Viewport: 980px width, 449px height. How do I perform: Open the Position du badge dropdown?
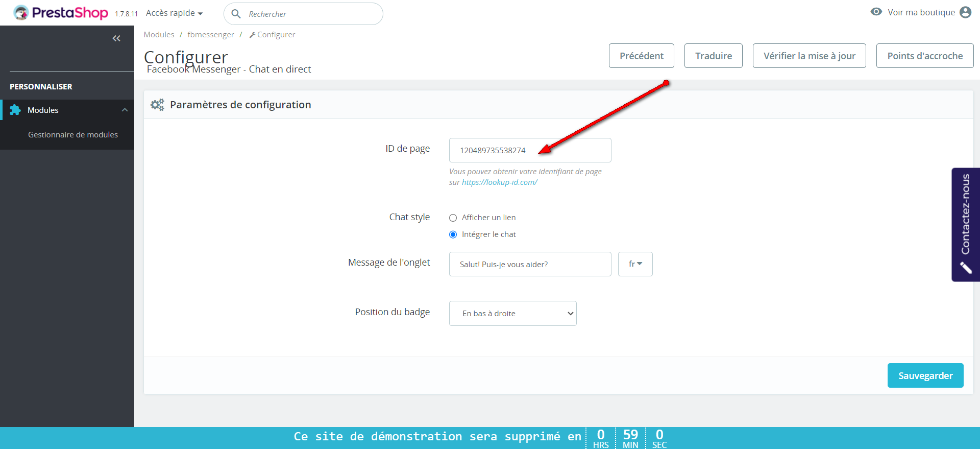513,313
